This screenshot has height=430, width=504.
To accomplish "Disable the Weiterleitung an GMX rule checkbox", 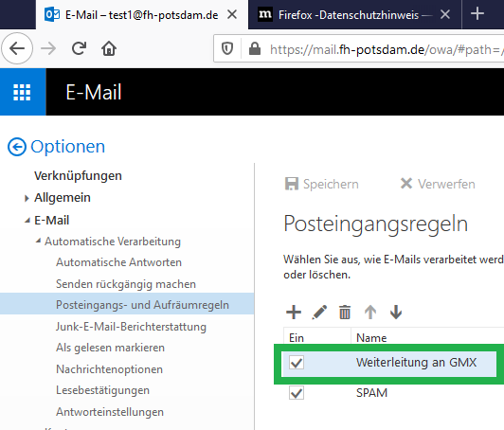I will click(x=297, y=363).
